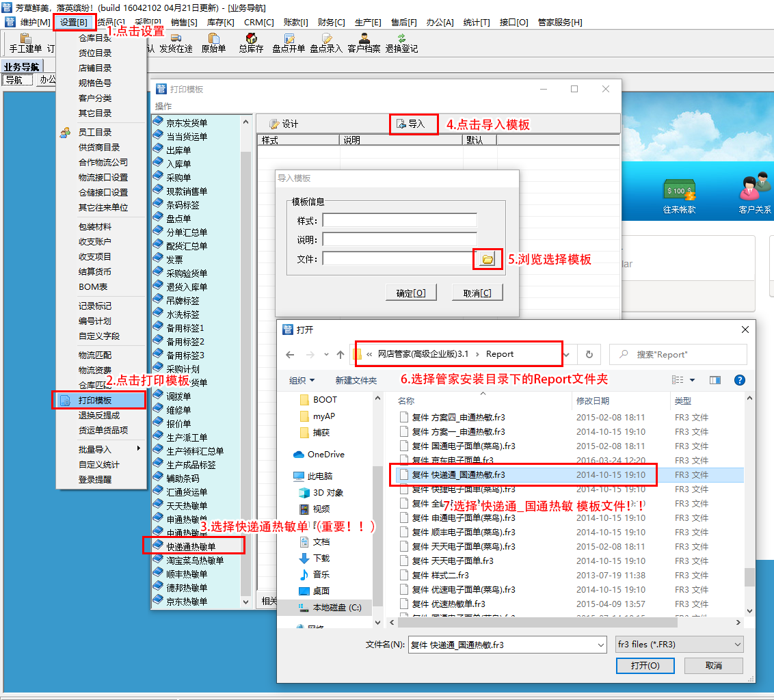Viewport: 774px width, 700px height.
Task: Switch to the 导航 tab
Action: (x=16, y=80)
